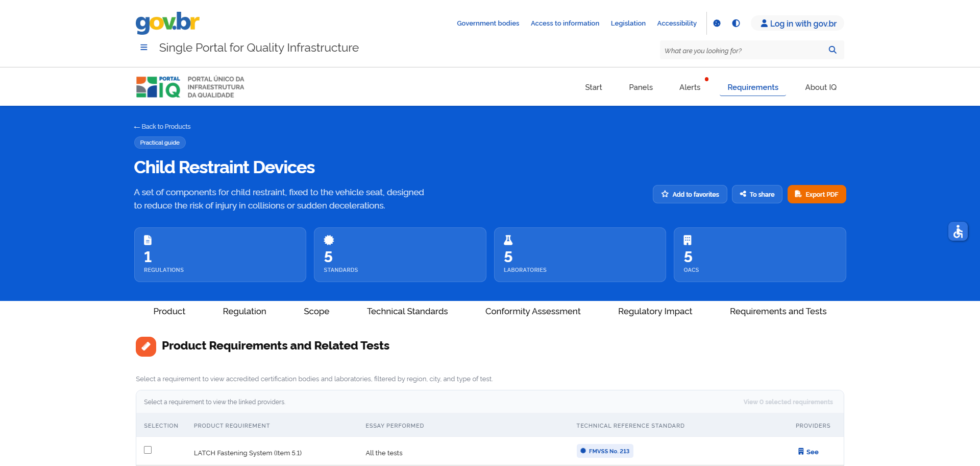Open the FMVSS No. 213 standard tag
This screenshot has width=980, height=466.
(605, 451)
